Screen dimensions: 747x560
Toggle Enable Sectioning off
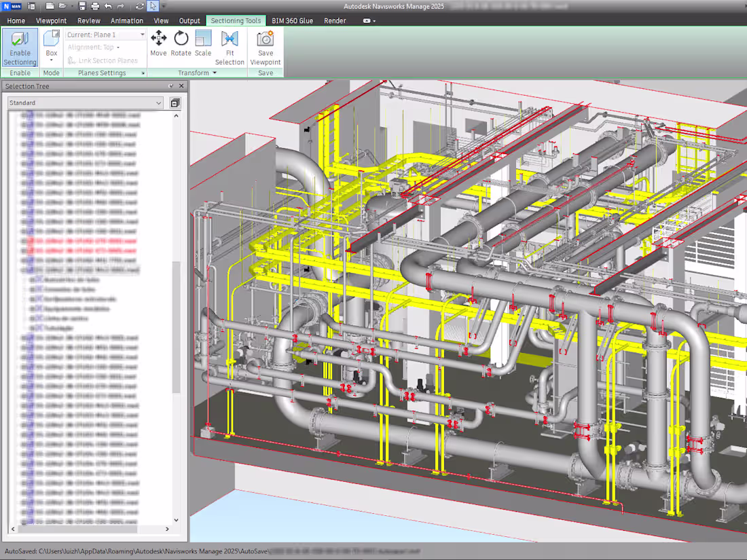point(20,46)
